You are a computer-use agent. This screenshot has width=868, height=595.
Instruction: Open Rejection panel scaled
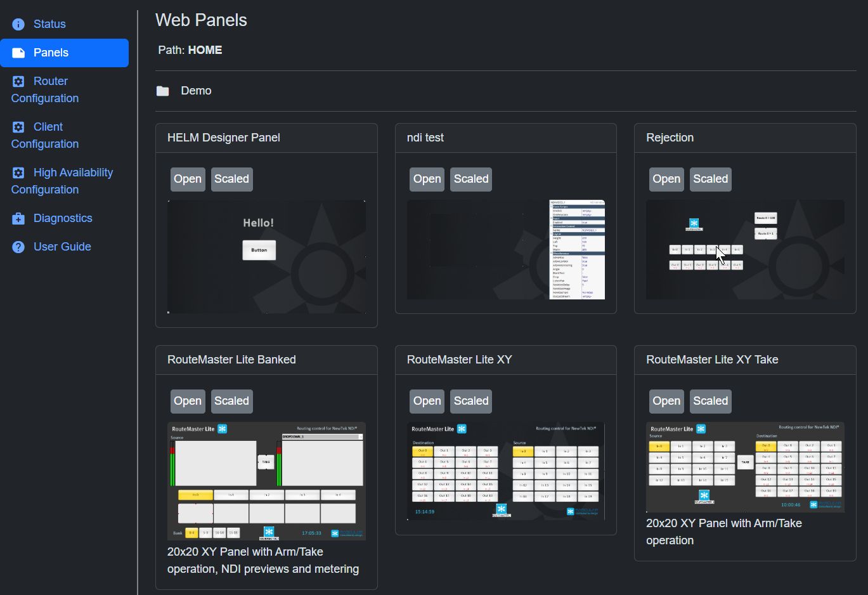(x=710, y=179)
